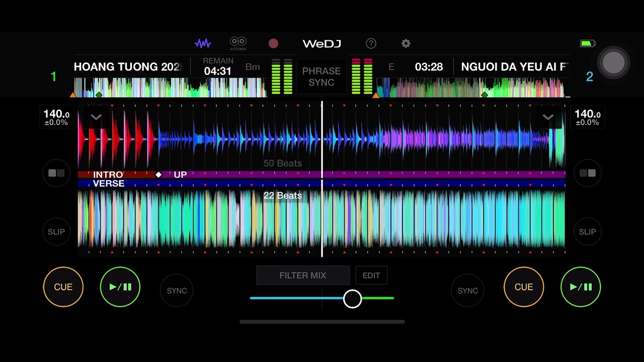Play or pause deck 1

(x=120, y=287)
